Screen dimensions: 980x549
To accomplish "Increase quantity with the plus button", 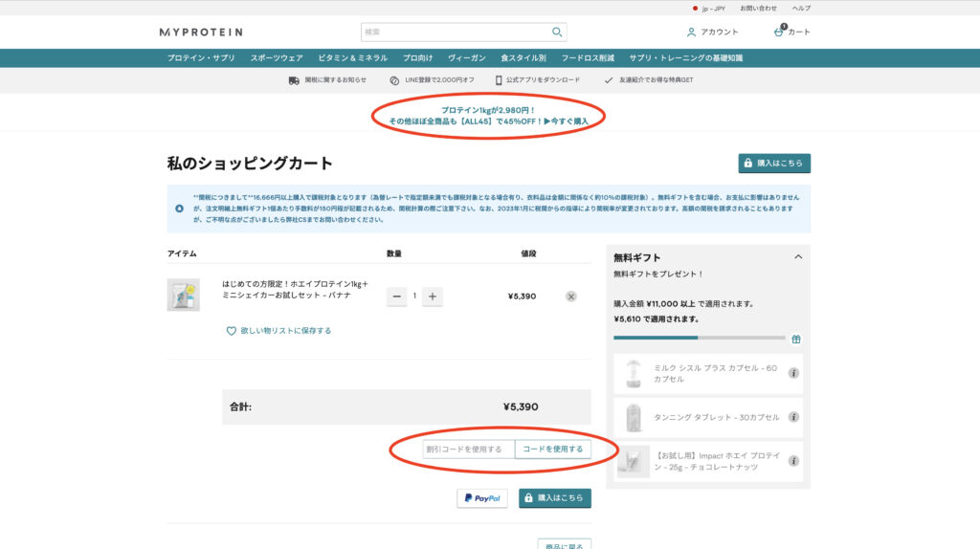I will (433, 296).
